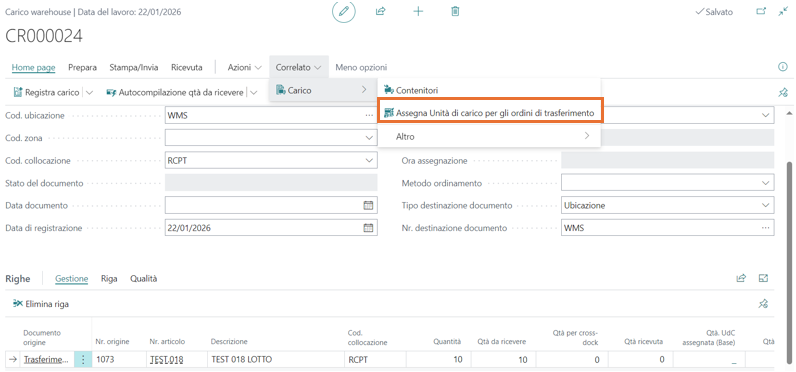
Task: Click the pencil edit icon
Action: pos(344,11)
